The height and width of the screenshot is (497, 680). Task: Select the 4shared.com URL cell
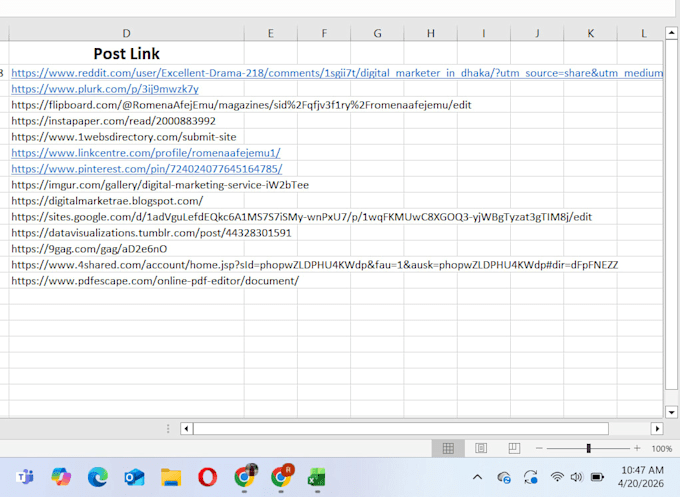tap(314, 265)
